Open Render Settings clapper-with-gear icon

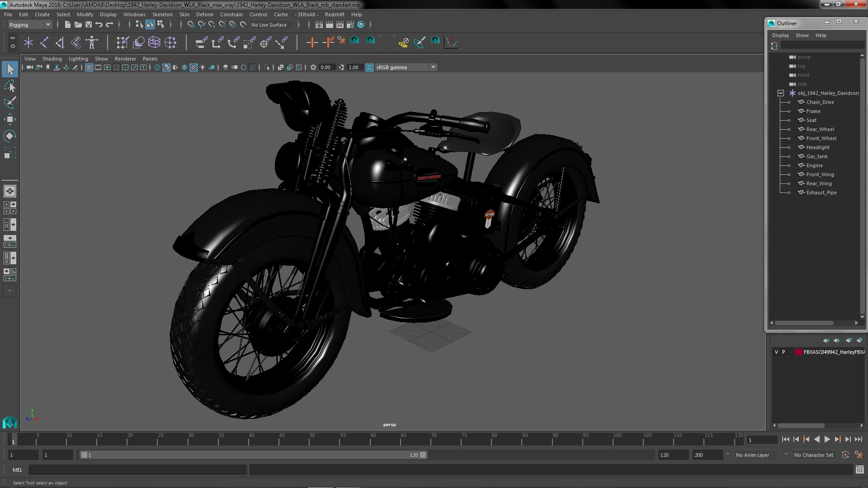tap(350, 24)
